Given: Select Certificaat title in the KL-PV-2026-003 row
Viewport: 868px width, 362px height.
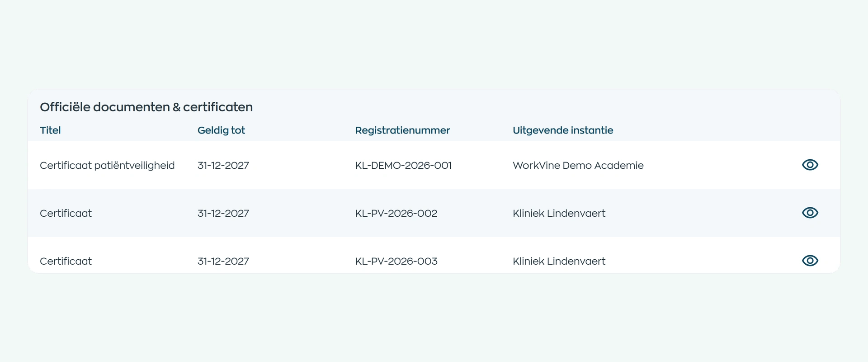Looking at the screenshot, I should pyautogui.click(x=66, y=262).
